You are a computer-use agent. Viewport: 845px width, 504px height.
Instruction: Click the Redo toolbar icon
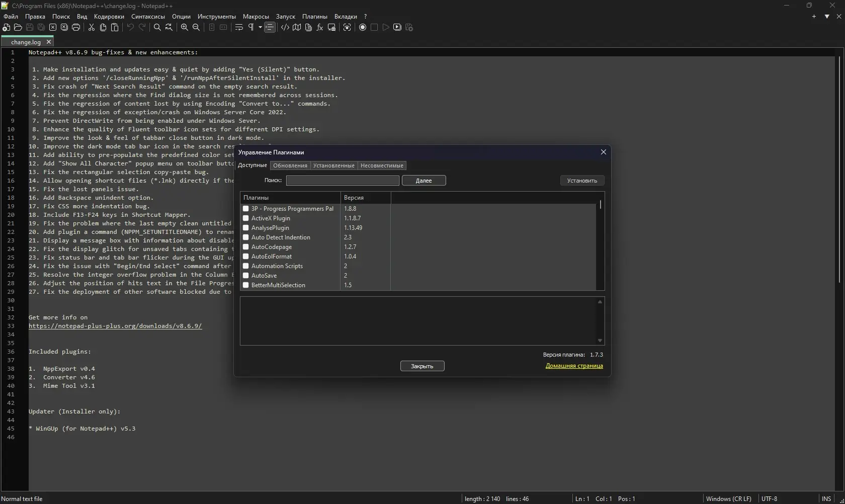pyautogui.click(x=142, y=28)
